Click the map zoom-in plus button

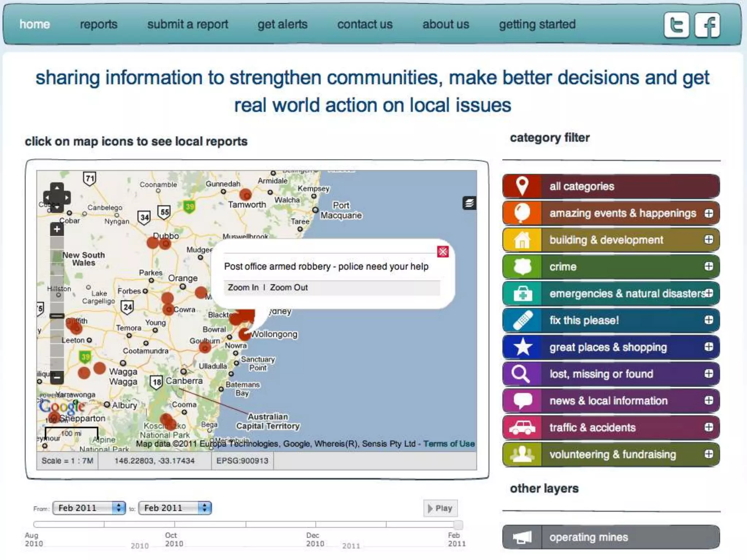(57, 229)
